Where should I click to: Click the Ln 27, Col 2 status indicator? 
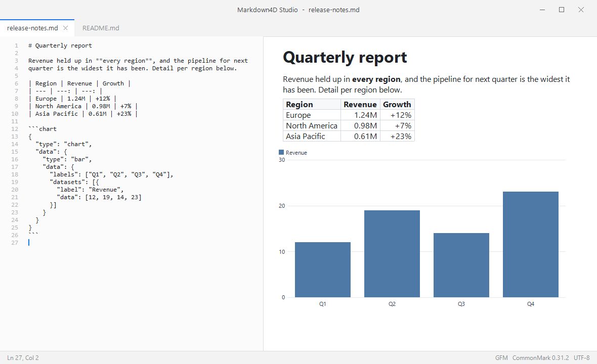(x=23, y=358)
